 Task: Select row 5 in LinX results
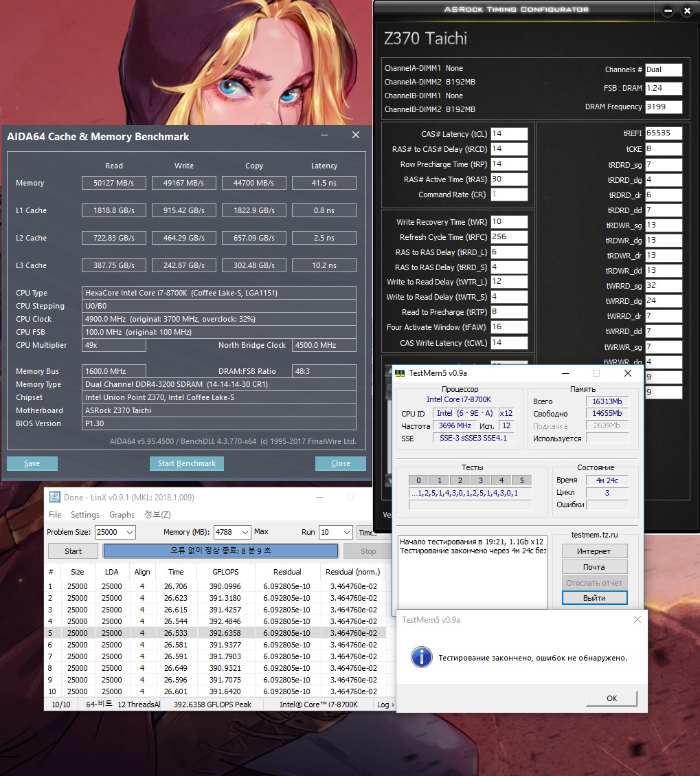tap(215, 633)
